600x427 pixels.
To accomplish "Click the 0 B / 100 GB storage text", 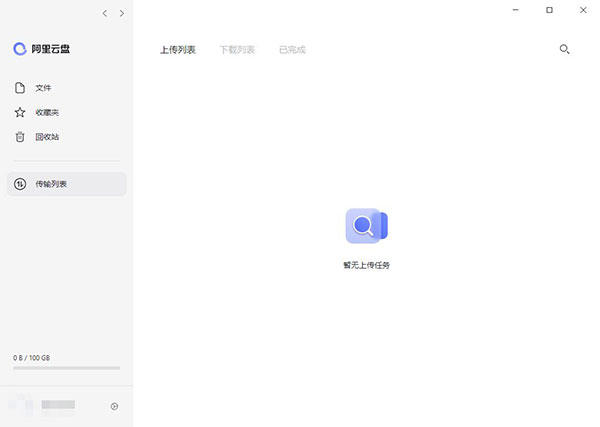I will point(32,357).
